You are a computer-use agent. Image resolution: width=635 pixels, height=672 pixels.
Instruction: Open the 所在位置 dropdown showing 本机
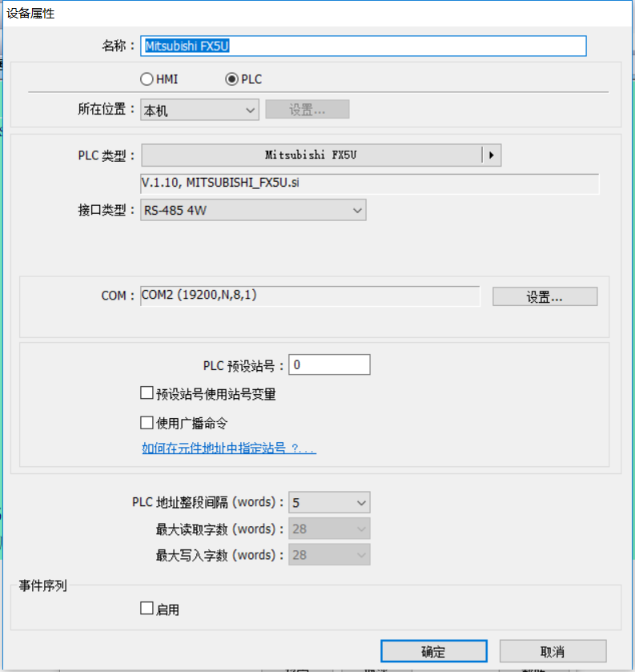point(199,110)
